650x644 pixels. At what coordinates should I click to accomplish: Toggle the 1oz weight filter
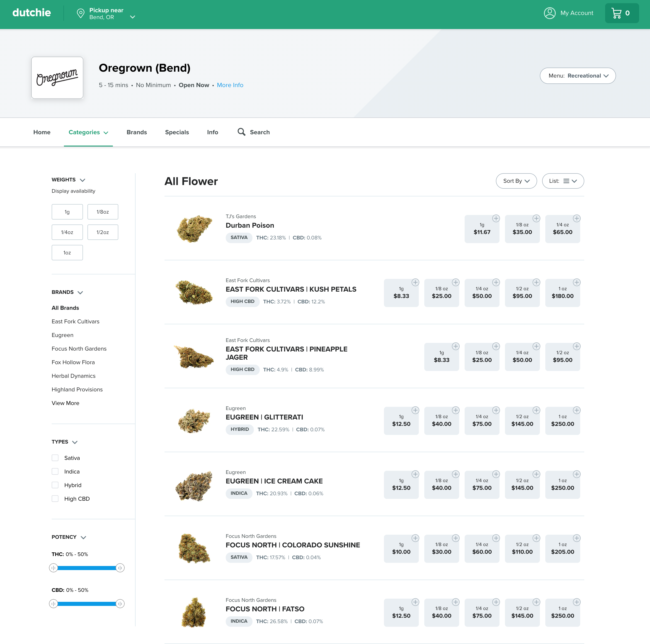[67, 252]
